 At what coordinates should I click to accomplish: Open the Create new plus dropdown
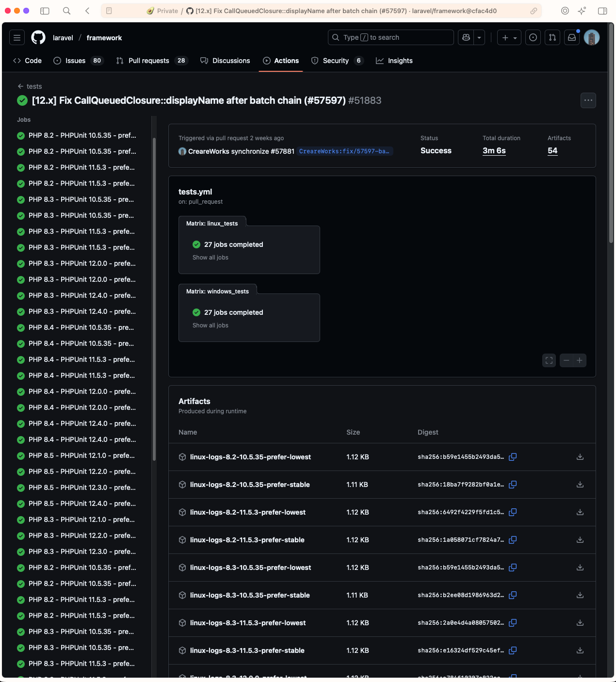[509, 37]
